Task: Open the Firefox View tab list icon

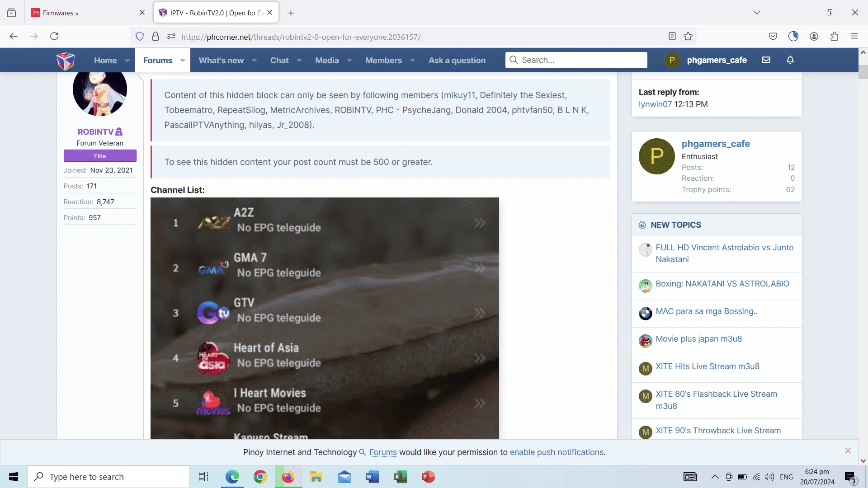Action: (x=11, y=13)
